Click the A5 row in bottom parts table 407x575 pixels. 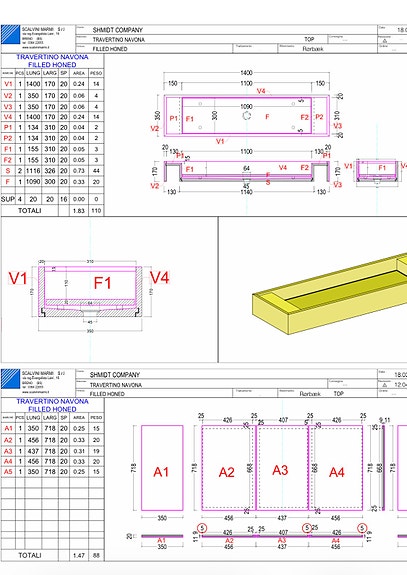(52, 472)
